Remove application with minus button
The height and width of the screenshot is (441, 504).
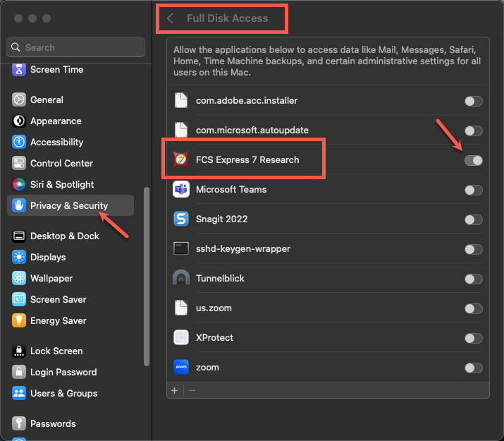192,390
